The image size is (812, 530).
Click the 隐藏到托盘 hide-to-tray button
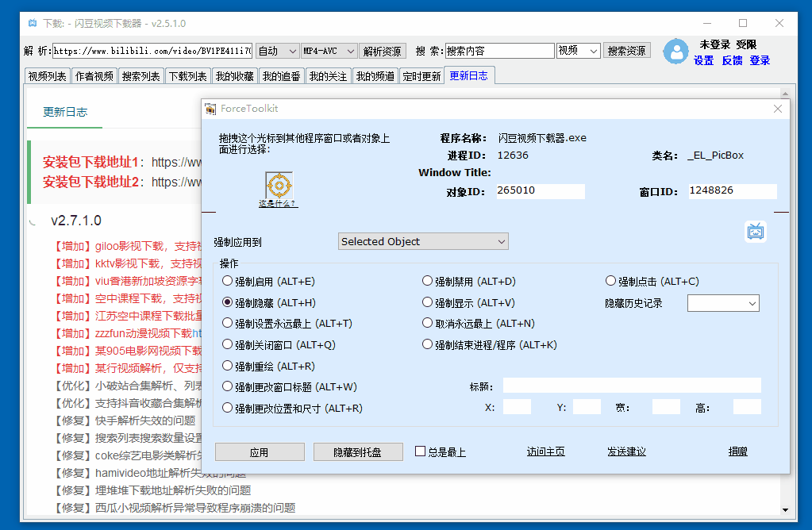tap(358, 451)
